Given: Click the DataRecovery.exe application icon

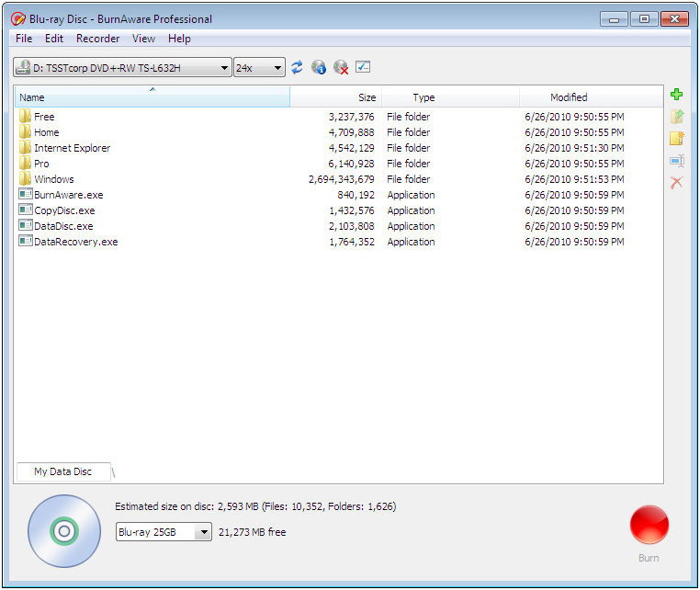Looking at the screenshot, I should (26, 241).
